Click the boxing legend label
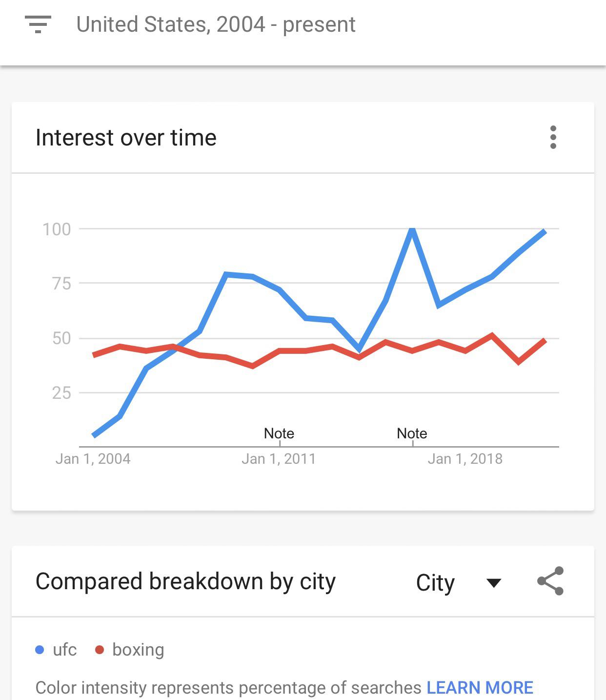This screenshot has width=606, height=700. pos(138,650)
